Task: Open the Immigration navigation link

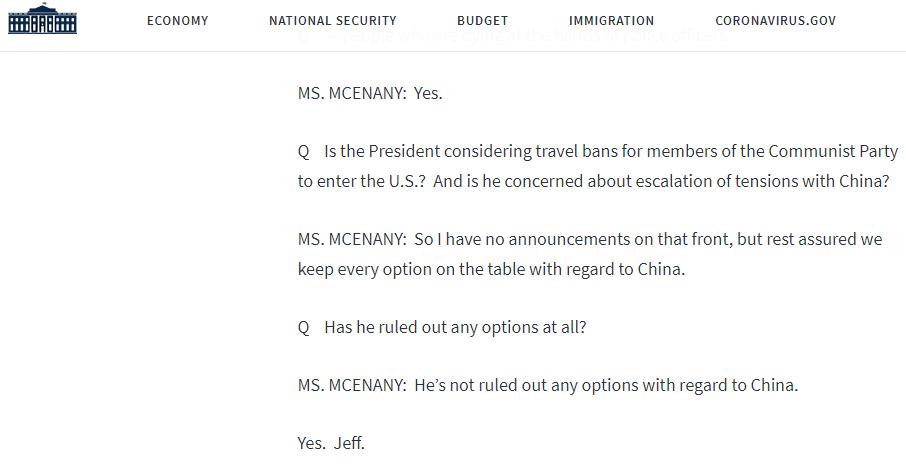Action: click(x=611, y=21)
